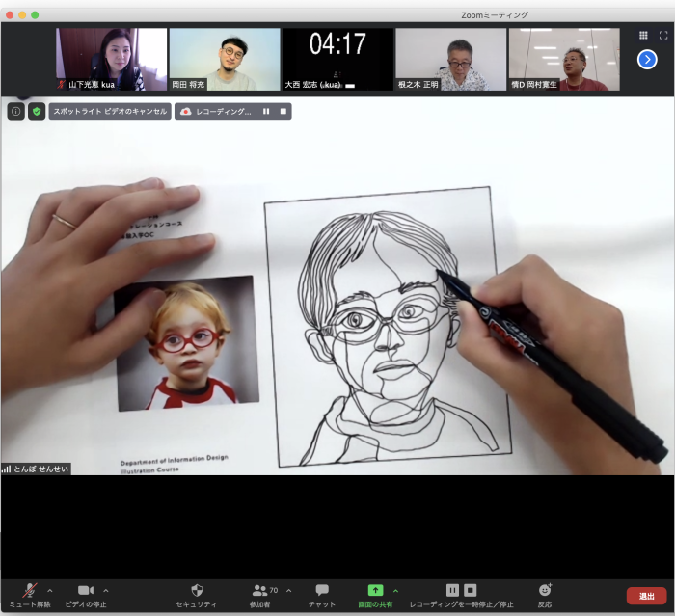Open the Chat (チャット) panel
The width and height of the screenshot is (675, 616).
[x=322, y=596]
